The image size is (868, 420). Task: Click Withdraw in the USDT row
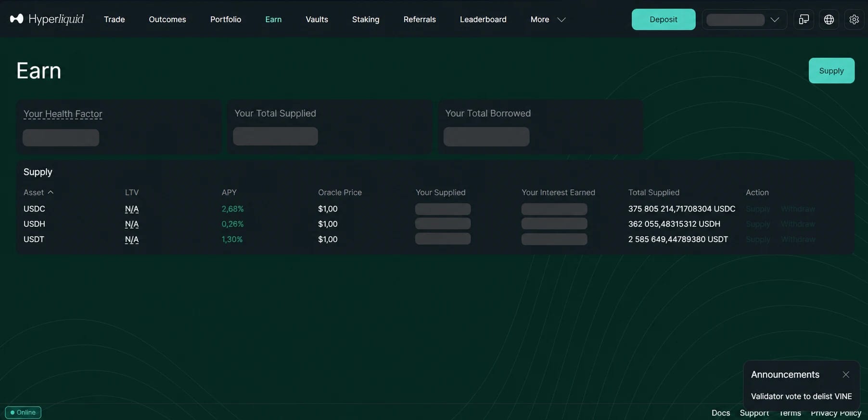coord(798,239)
